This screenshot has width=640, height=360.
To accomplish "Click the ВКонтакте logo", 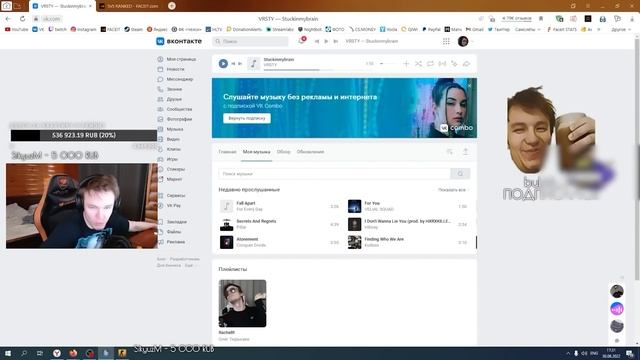I will [x=179, y=41].
